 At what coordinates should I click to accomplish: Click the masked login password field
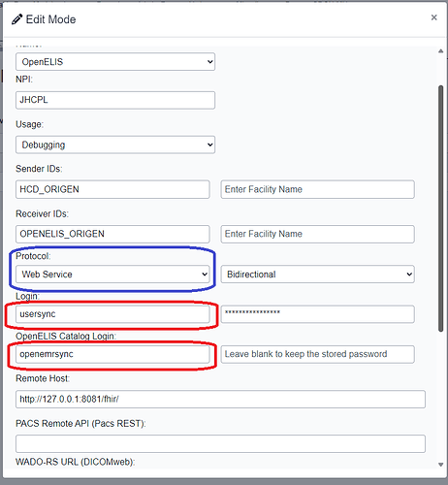pyautogui.click(x=317, y=314)
